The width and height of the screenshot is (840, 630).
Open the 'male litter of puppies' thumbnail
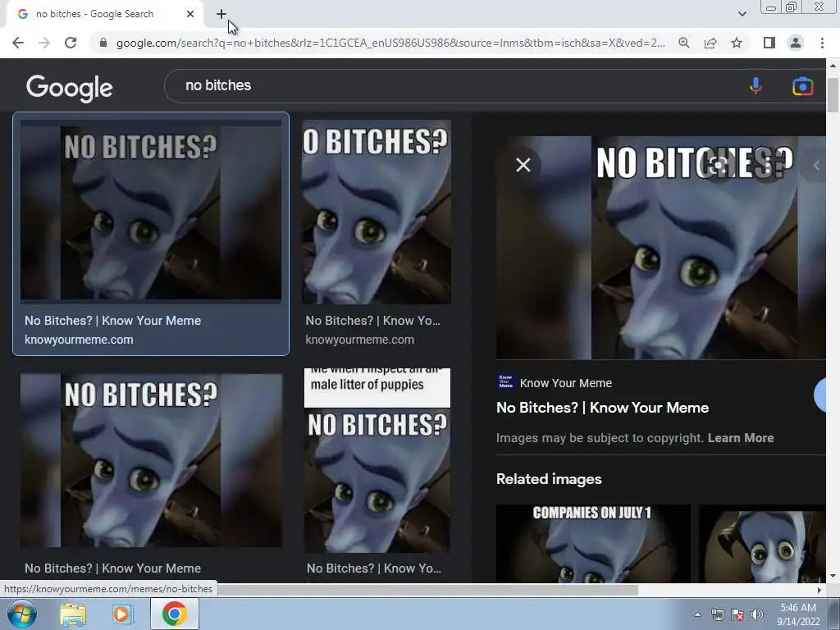[377, 460]
